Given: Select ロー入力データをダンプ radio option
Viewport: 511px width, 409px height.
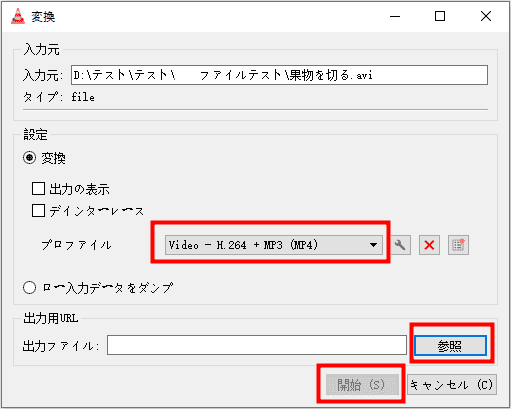Looking at the screenshot, I should click(29, 288).
